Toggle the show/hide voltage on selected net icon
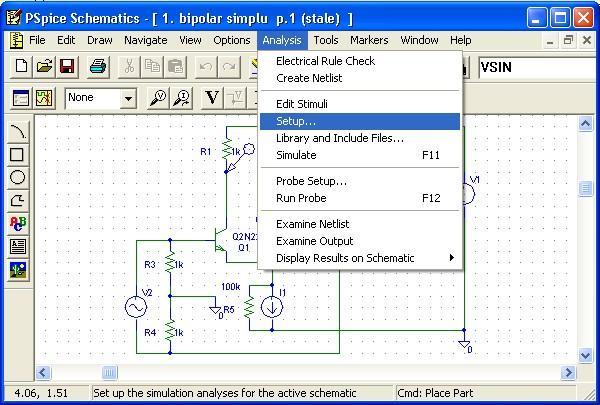The image size is (600, 405). point(235,98)
